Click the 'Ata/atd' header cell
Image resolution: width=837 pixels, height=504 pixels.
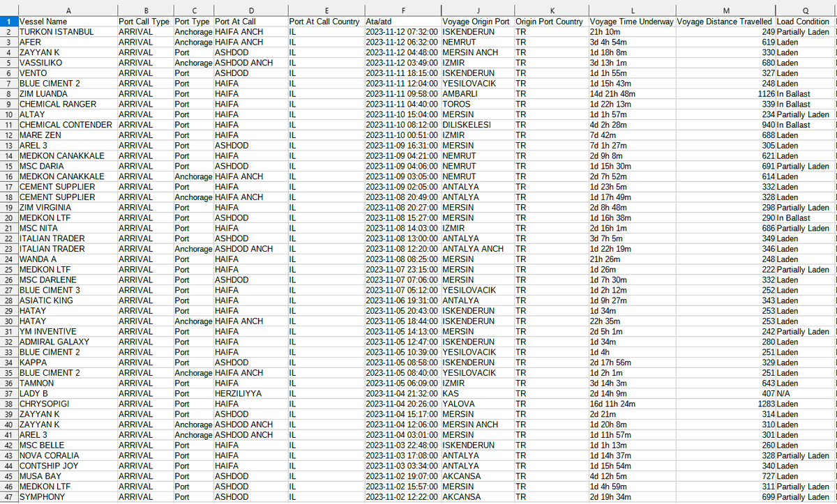402,22
